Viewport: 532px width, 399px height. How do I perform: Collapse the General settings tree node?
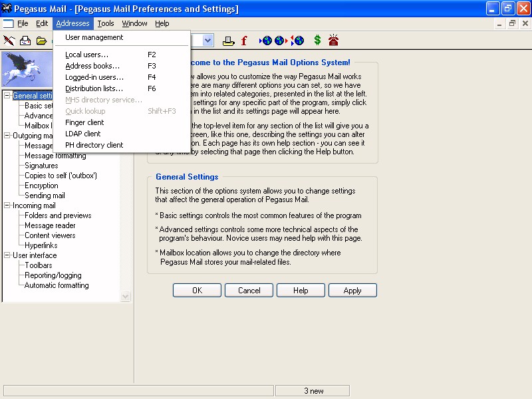tap(7, 96)
